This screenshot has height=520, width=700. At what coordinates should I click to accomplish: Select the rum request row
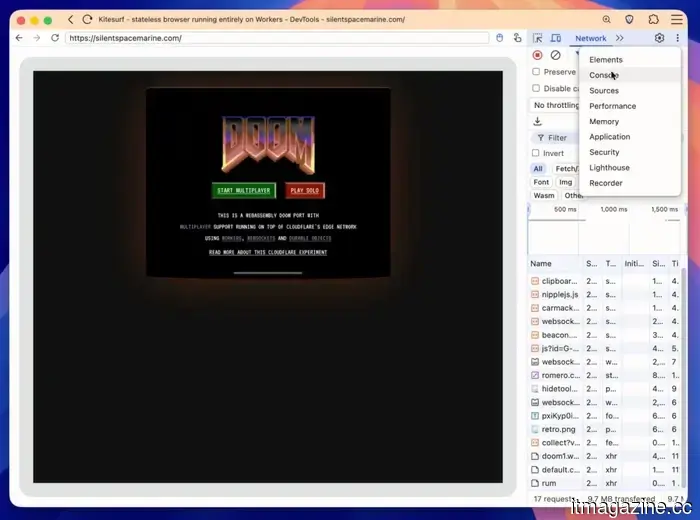[605, 483]
